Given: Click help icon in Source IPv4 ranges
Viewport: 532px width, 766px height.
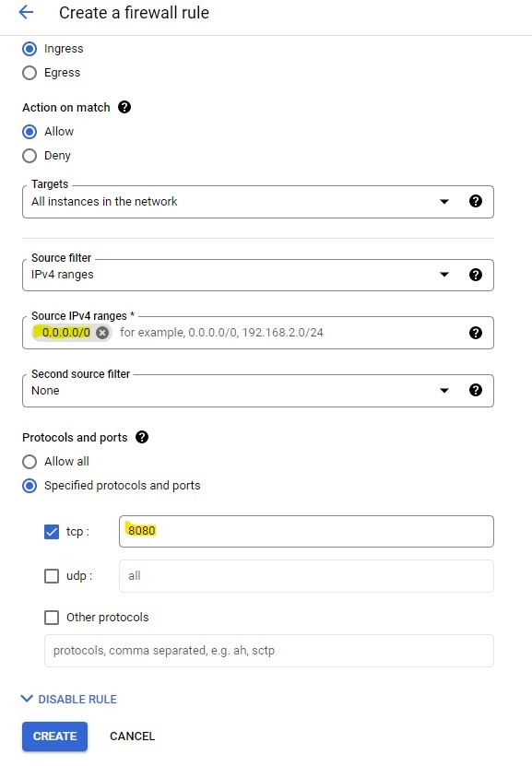Looking at the screenshot, I should tap(476, 333).
